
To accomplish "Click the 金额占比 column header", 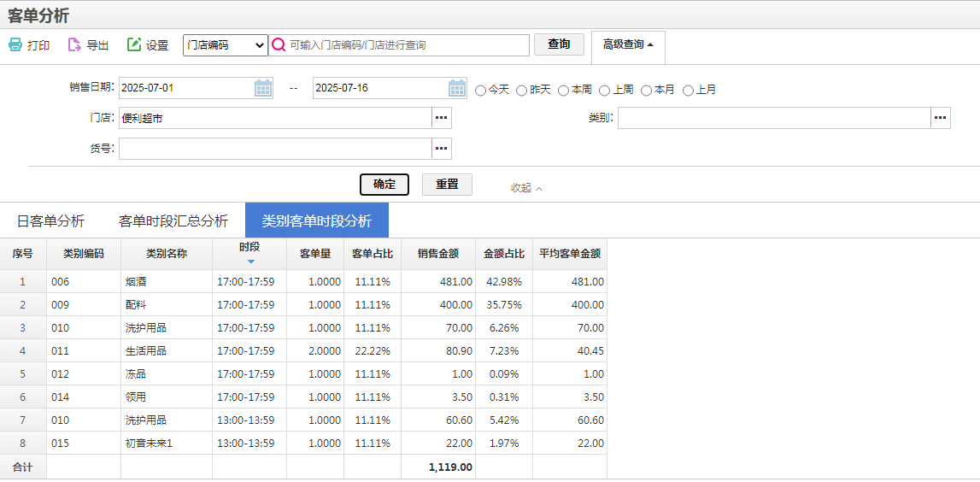I will coord(504,254).
